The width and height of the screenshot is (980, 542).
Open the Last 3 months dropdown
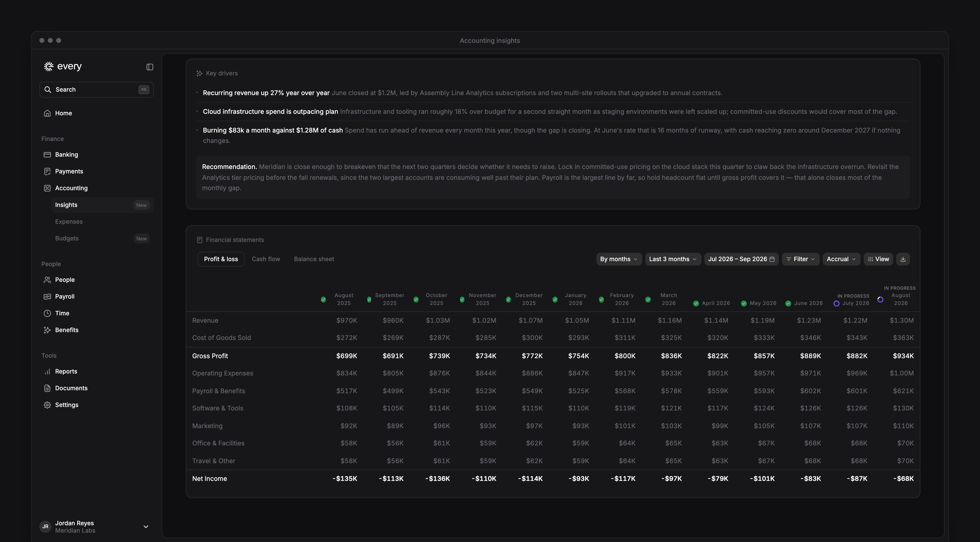click(673, 259)
